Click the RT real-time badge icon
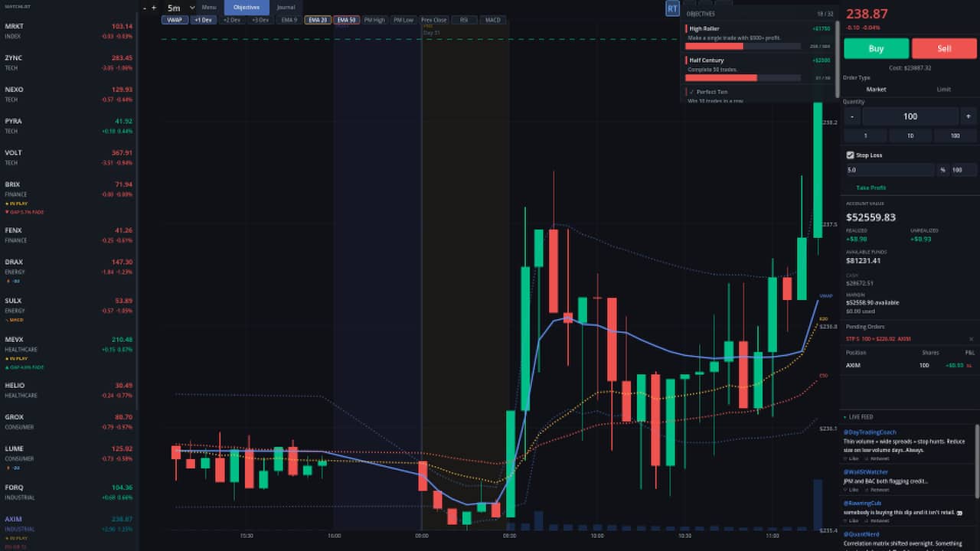Screen dimensions: 980x551 pos(672,8)
